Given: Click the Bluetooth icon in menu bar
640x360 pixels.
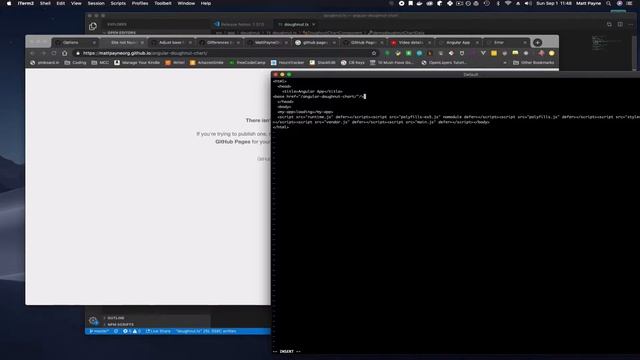Looking at the screenshot, I should click(x=498, y=3).
